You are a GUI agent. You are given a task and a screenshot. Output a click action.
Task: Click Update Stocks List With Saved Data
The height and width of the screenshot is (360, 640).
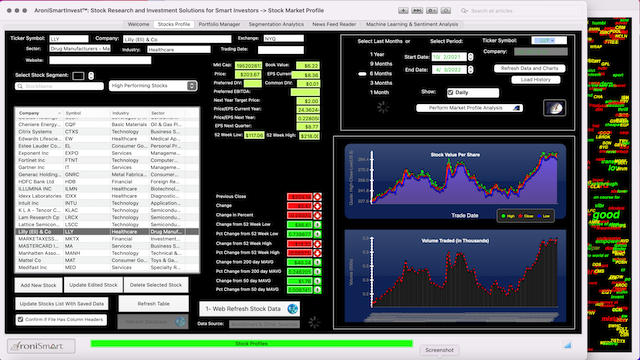[62, 304]
